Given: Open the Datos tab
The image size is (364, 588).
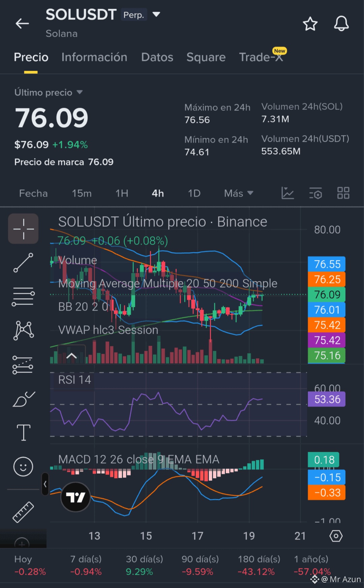Looking at the screenshot, I should (x=157, y=57).
